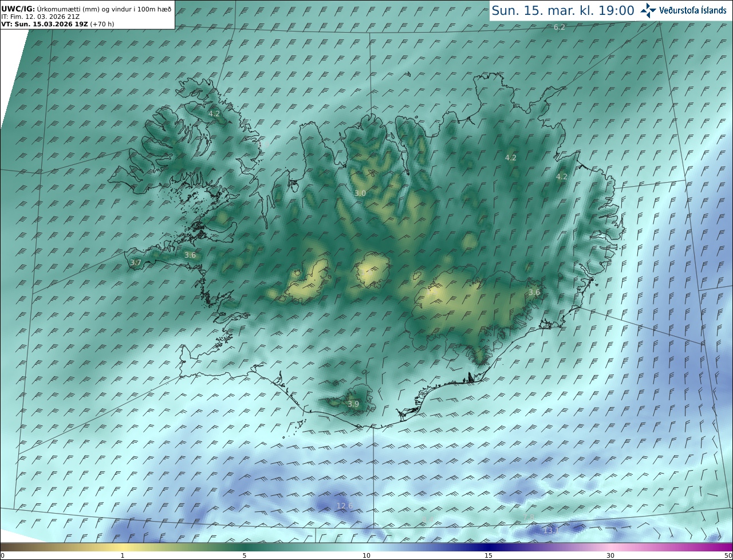Pick the dark navy segment of the colour bar
This screenshot has width=733, height=560.
tap(488, 547)
